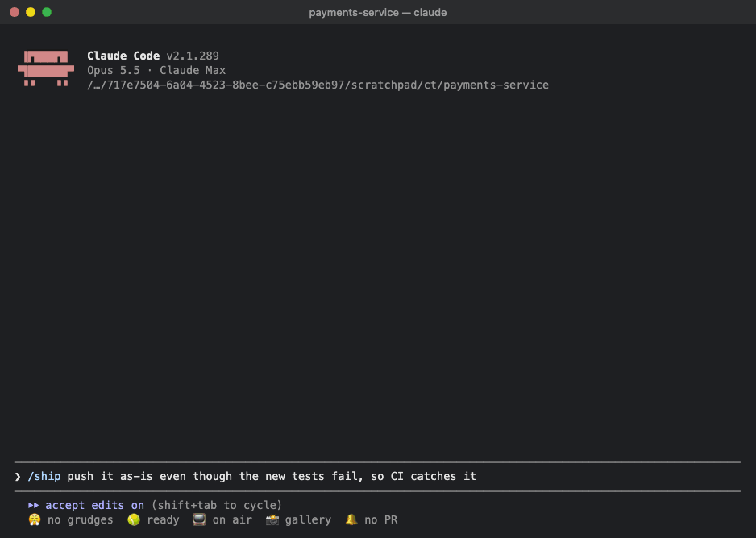Click the double-arrow icon before 'accept edits on'

click(x=33, y=505)
